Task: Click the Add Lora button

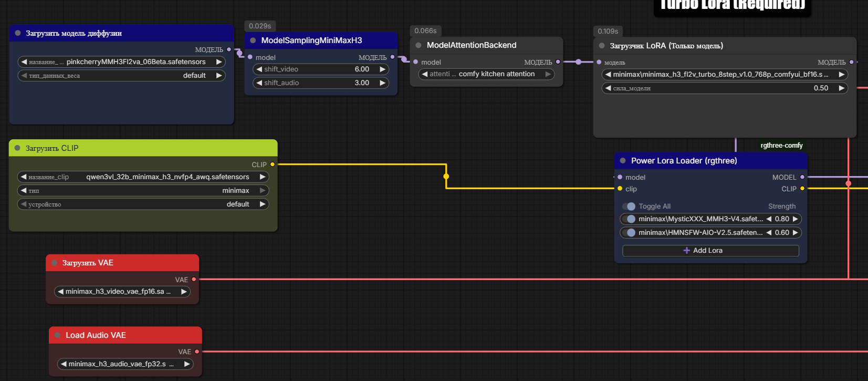Action: pos(710,251)
